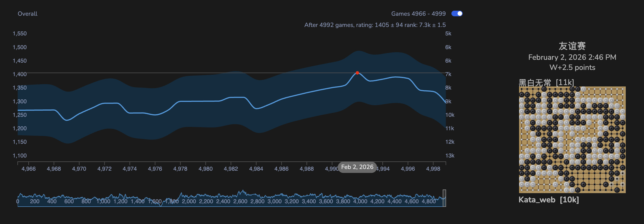
Task: Click the February 2, 2026 2:46 PM timestamp
Action: 572,57
